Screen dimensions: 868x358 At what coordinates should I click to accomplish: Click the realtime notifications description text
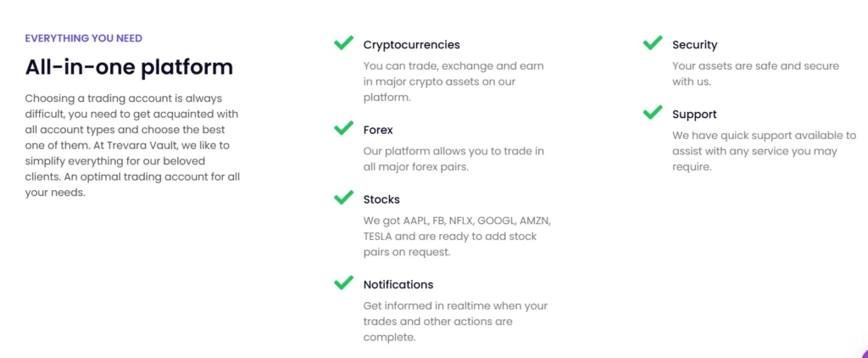(x=455, y=322)
